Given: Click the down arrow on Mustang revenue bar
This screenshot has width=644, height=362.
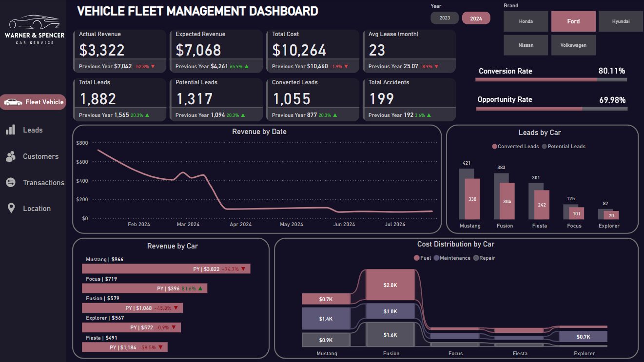Looking at the screenshot, I should (243, 269).
